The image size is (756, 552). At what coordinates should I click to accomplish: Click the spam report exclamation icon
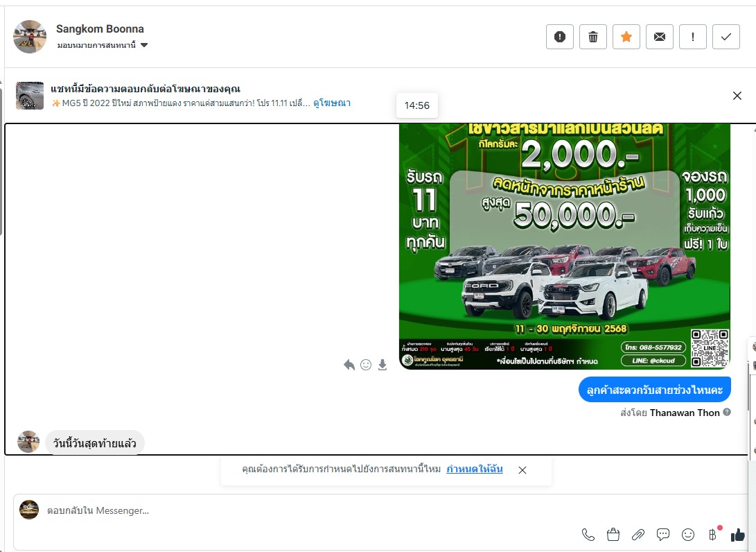coord(560,37)
